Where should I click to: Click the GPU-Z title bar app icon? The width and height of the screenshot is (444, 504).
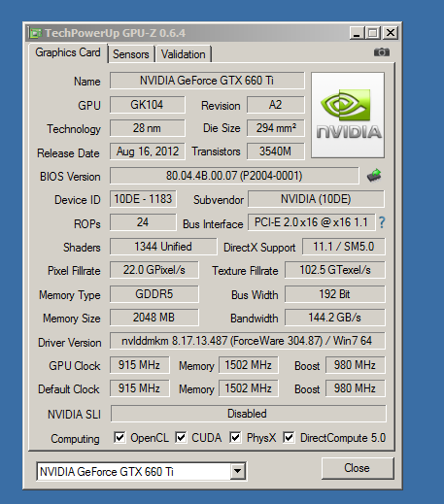[36, 33]
